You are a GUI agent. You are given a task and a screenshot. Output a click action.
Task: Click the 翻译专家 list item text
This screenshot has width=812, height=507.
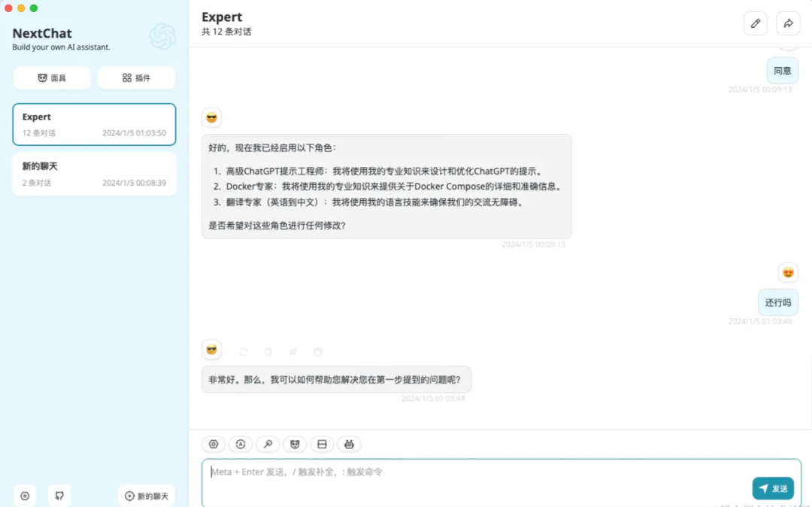376,202
